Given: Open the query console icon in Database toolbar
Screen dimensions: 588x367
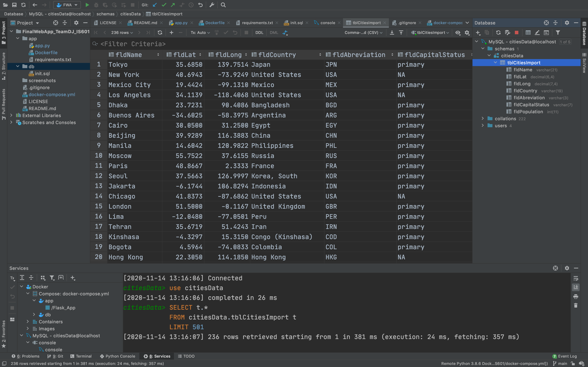Looking at the screenshot, I should 546,33.
